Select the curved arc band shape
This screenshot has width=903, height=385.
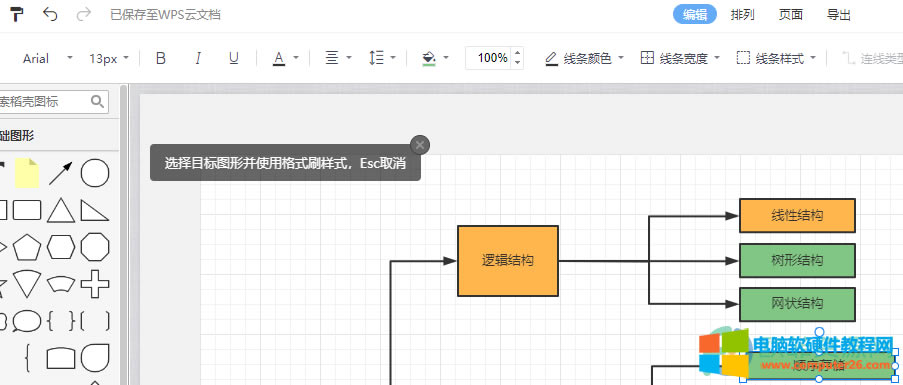pos(61,284)
